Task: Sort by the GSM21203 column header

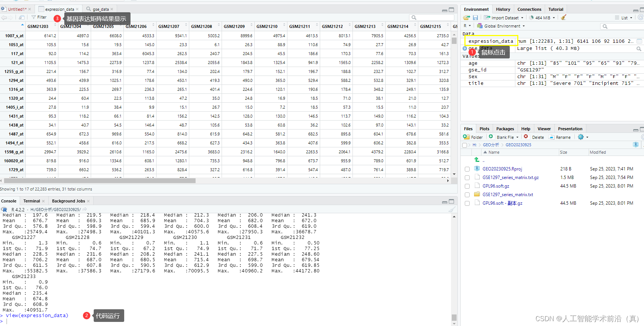Action: coord(38,26)
